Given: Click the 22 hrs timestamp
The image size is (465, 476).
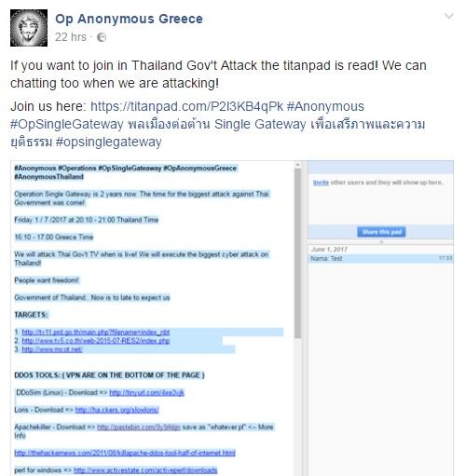Looking at the screenshot, I should pyautogui.click(x=71, y=37).
